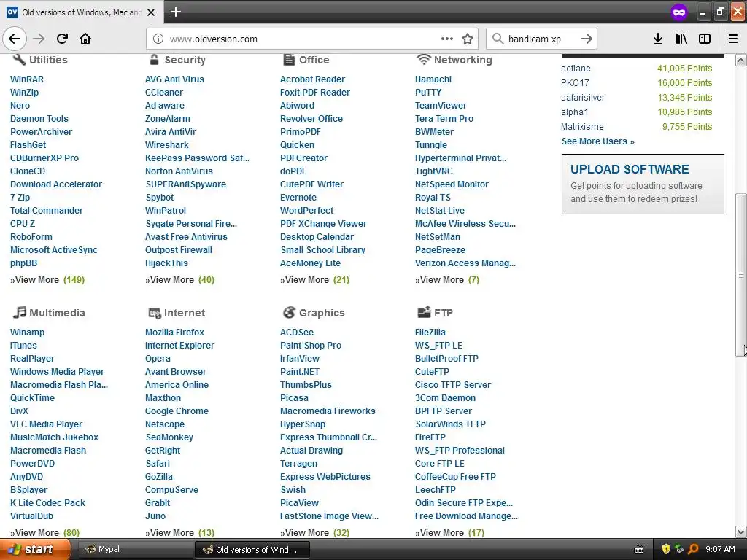The height and width of the screenshot is (560, 747).
Task: Expand FTP View More (17)
Action: (449, 532)
